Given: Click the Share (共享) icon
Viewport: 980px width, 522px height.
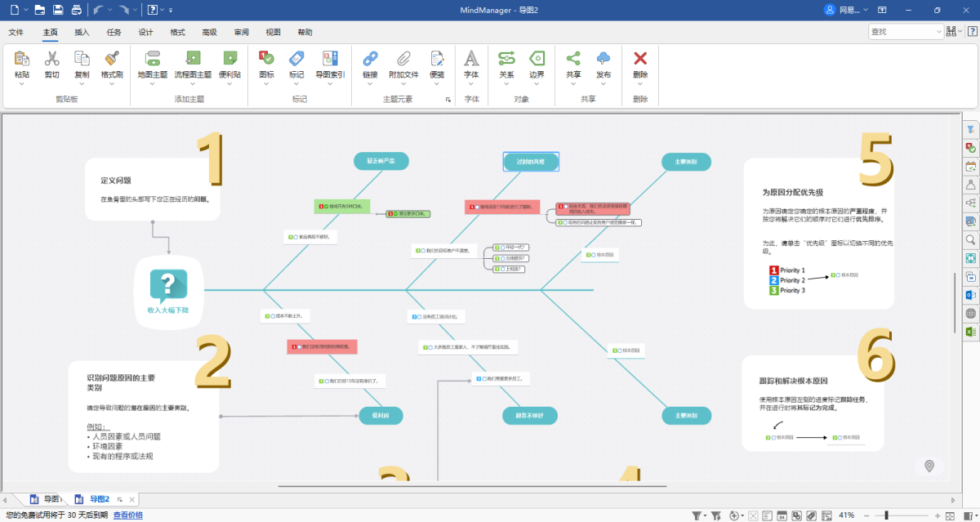Looking at the screenshot, I should pos(573,58).
